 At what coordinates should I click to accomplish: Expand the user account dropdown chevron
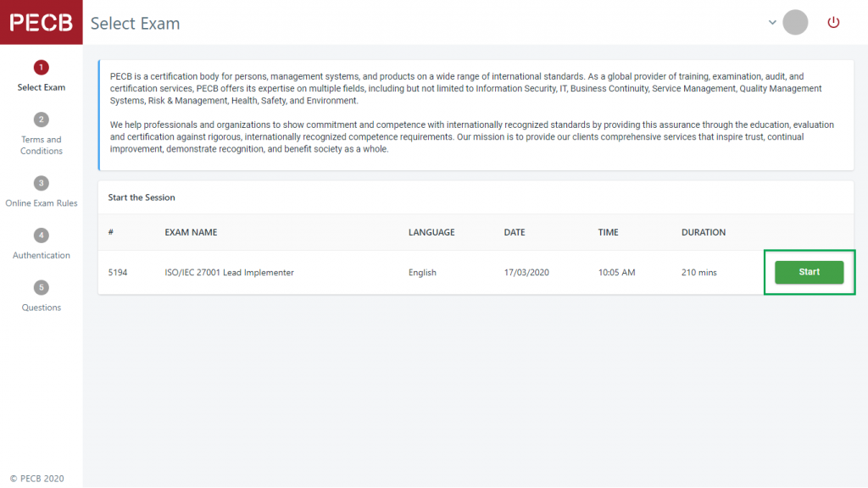772,23
